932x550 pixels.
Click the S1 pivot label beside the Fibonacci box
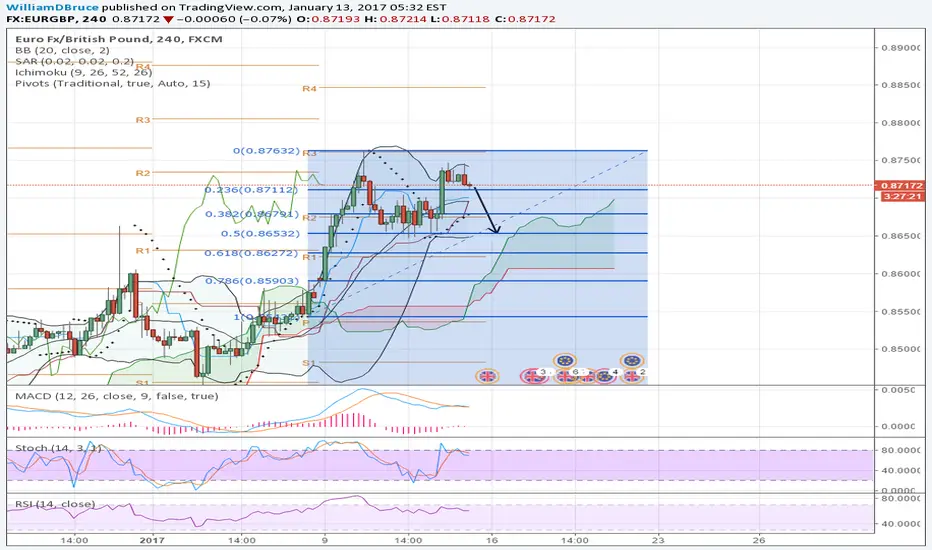[x=308, y=363]
